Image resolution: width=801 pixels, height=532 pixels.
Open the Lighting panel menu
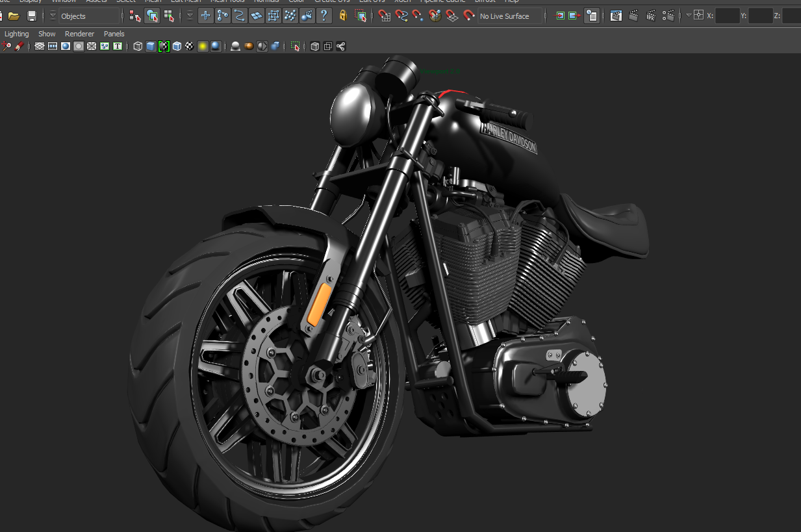(x=17, y=34)
